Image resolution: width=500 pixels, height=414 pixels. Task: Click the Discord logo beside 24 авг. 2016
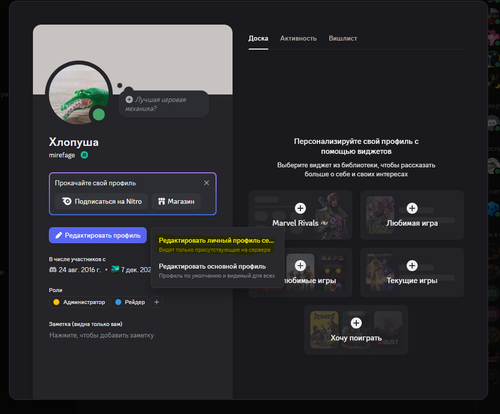point(53,270)
